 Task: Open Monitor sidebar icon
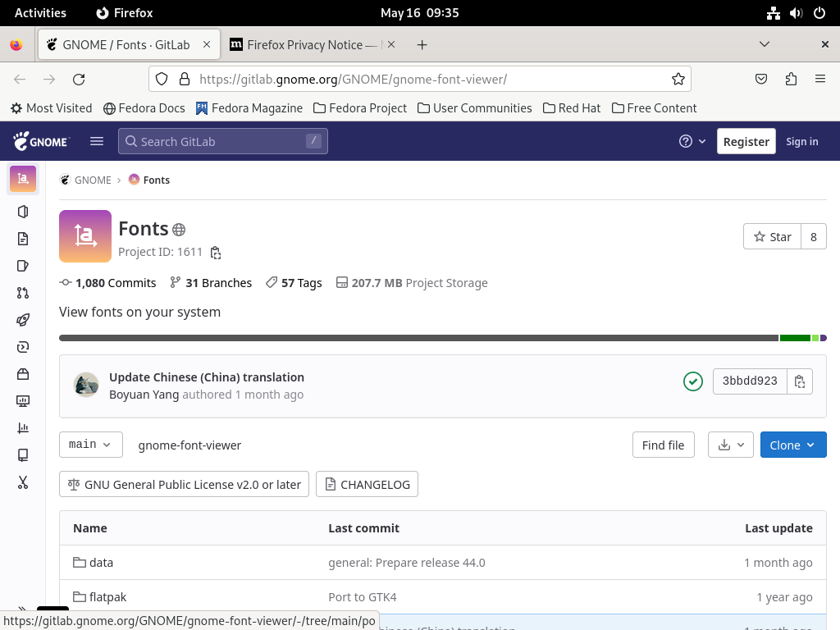tap(22, 400)
